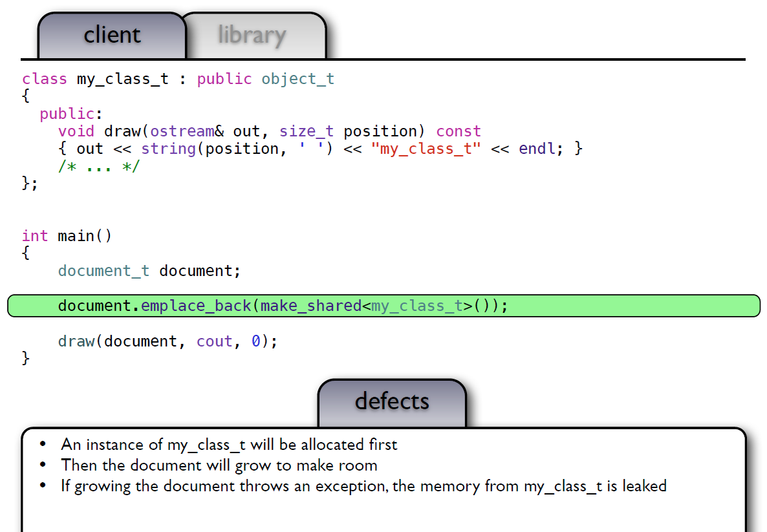This screenshot has height=532, width=767.
Task: Click the object_t base class name
Action: pyautogui.click(x=297, y=79)
